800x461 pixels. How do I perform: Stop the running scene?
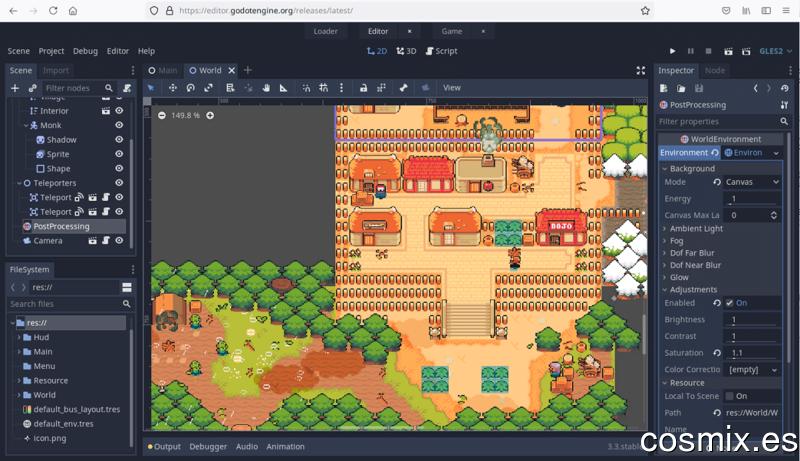tap(709, 51)
